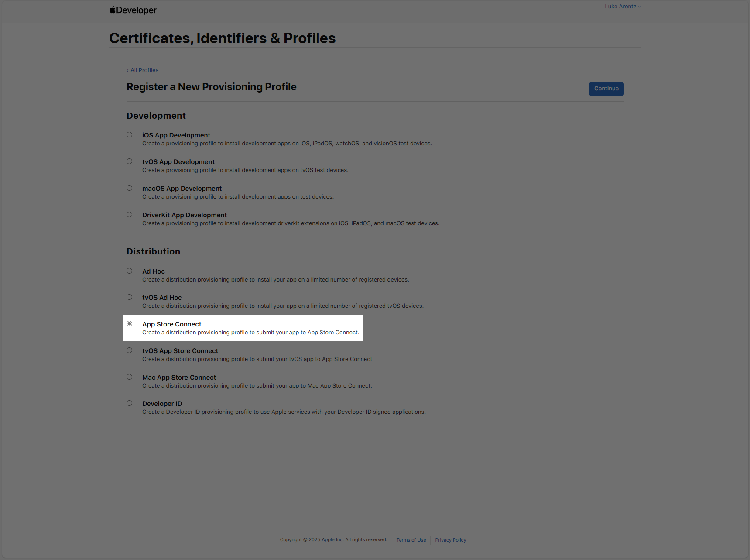The width and height of the screenshot is (750, 560).
Task: Click the selected App Store Connect radio
Action: (x=130, y=324)
